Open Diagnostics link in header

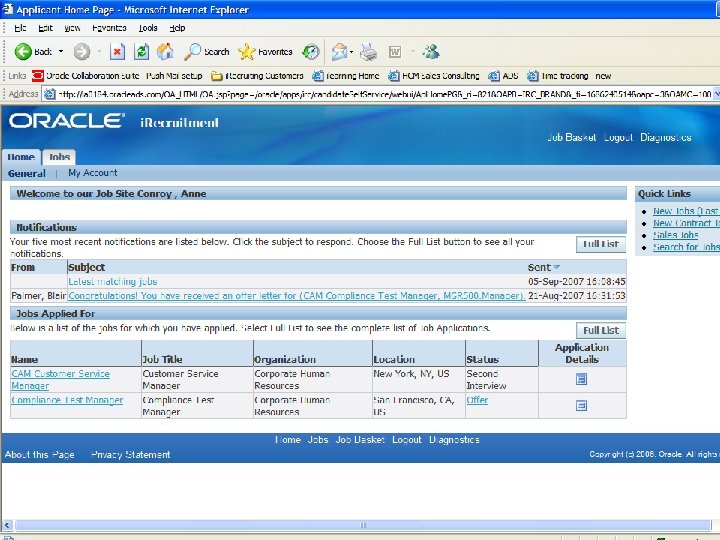pos(665,137)
